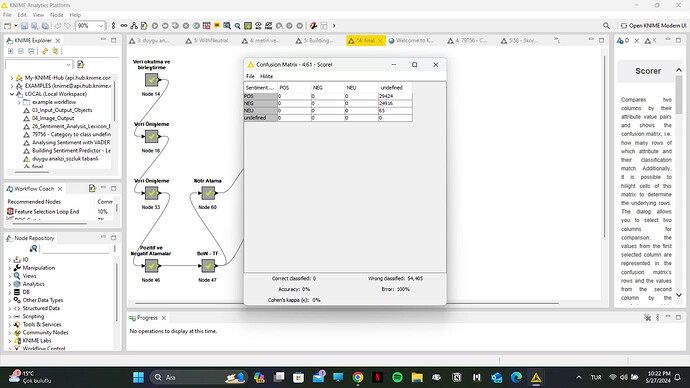690x388 pixels.
Task: Open the Node menu
Action: coord(56,15)
